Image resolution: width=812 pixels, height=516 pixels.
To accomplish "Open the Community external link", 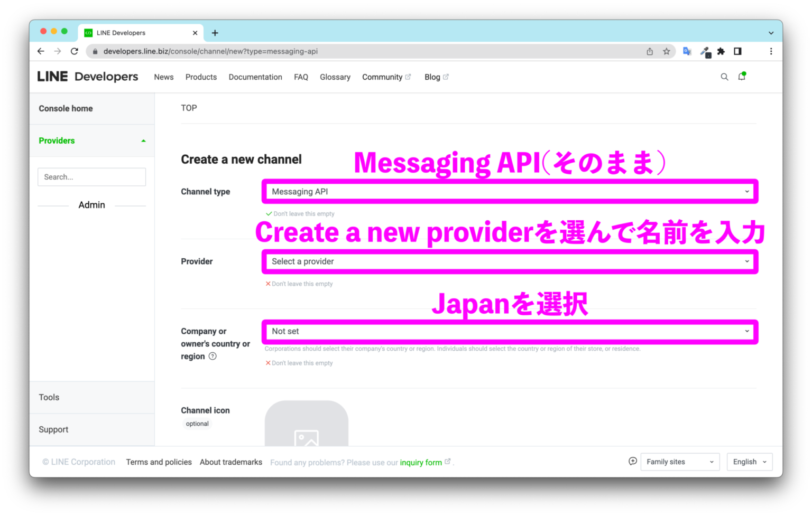I will pyautogui.click(x=386, y=77).
